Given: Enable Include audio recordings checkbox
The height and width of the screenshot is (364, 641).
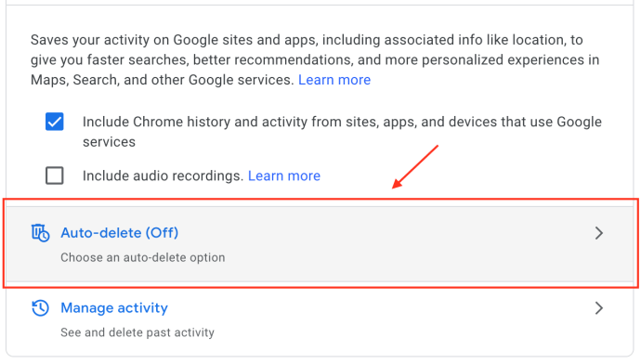Looking at the screenshot, I should coord(55,175).
